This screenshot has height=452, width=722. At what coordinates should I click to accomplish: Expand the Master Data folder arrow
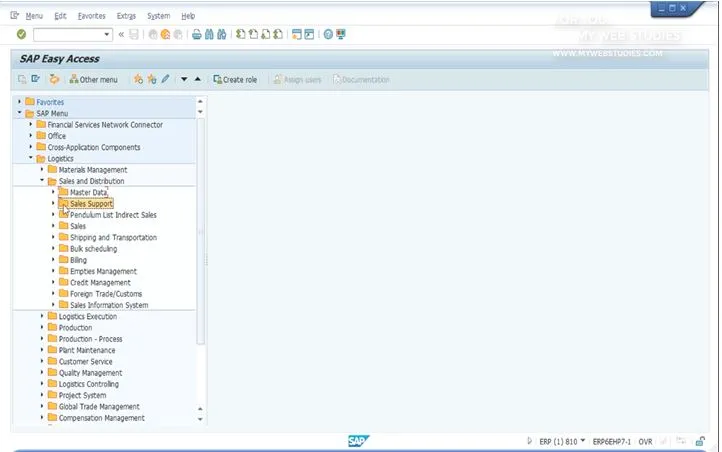[x=53, y=192]
